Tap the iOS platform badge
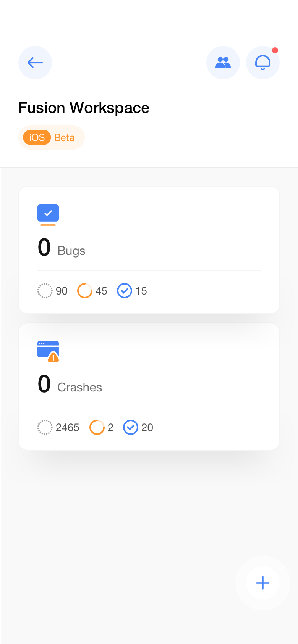This screenshot has width=298, height=644. click(37, 137)
